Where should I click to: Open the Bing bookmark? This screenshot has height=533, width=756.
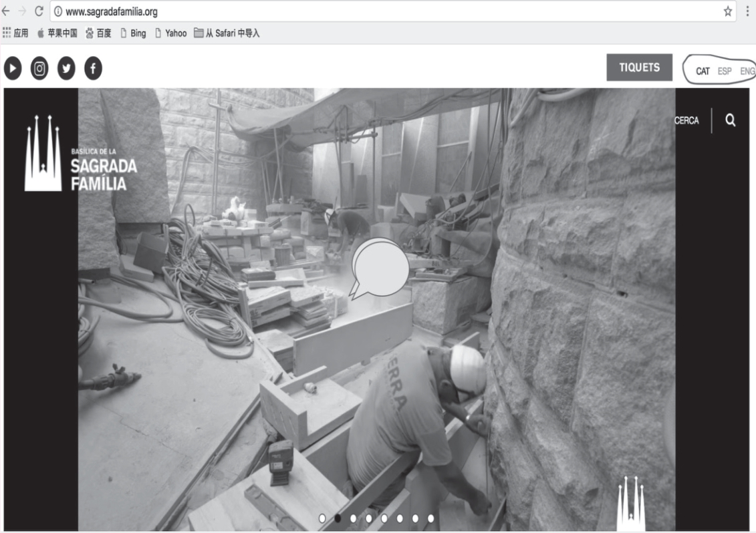[x=133, y=33]
